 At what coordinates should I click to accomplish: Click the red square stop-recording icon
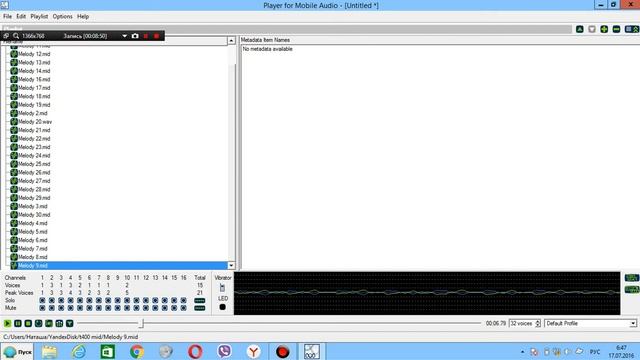146,36
